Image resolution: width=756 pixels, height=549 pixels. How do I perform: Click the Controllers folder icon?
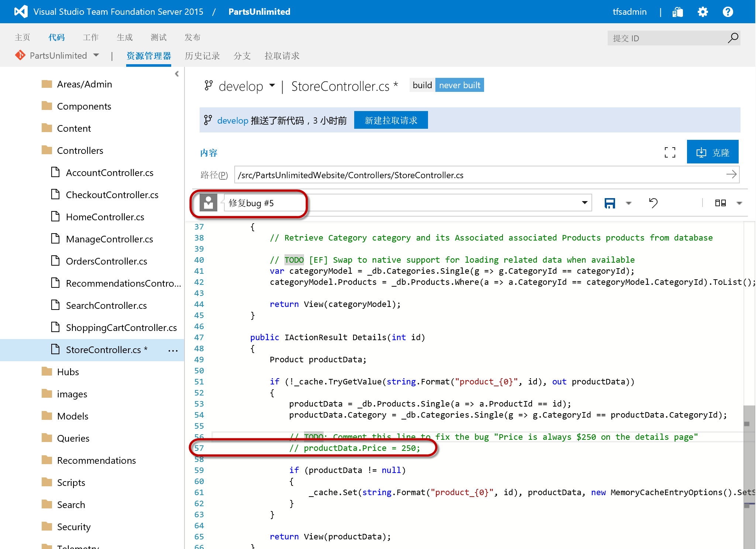pyautogui.click(x=47, y=150)
